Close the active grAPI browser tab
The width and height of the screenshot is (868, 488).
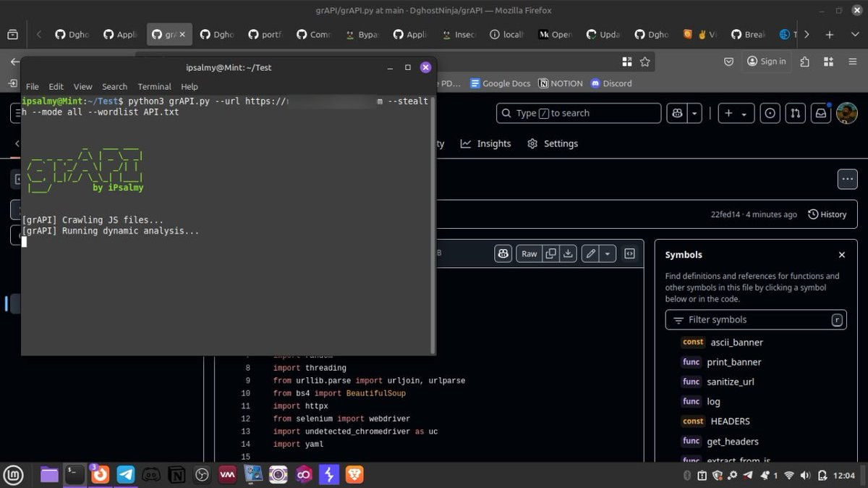[x=183, y=34]
